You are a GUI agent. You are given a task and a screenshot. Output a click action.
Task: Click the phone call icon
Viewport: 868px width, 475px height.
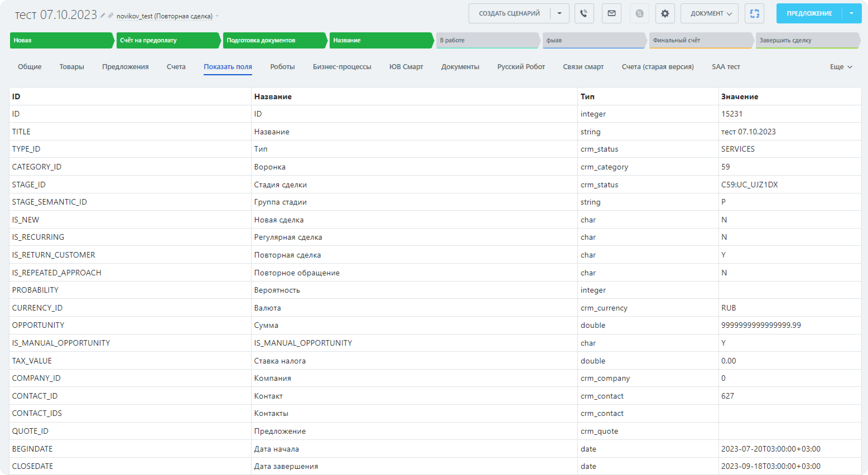[x=584, y=13]
